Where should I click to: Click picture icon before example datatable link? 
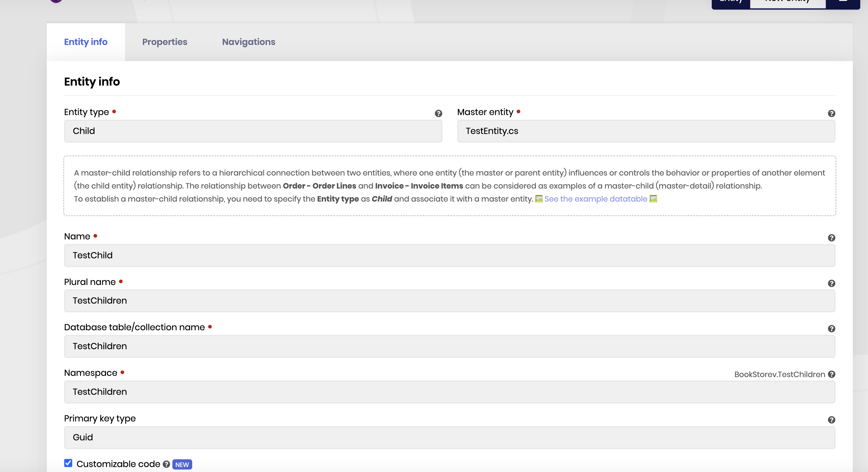point(539,199)
